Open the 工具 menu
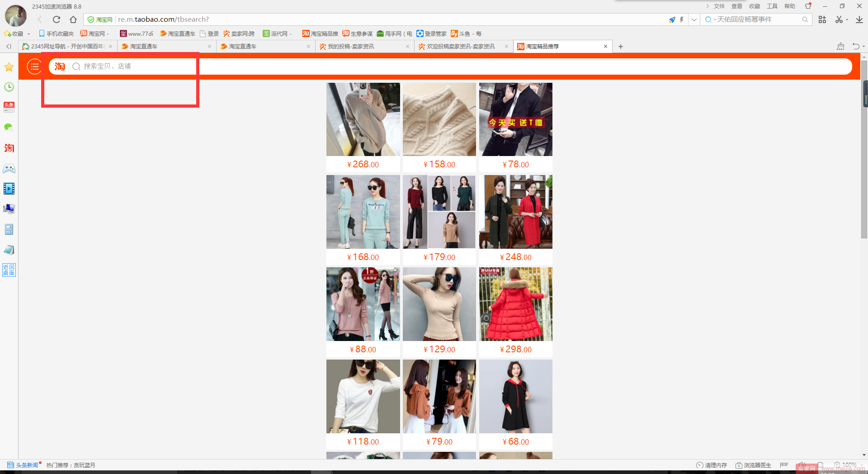Viewport: 868px width, 474px height. click(772, 6)
